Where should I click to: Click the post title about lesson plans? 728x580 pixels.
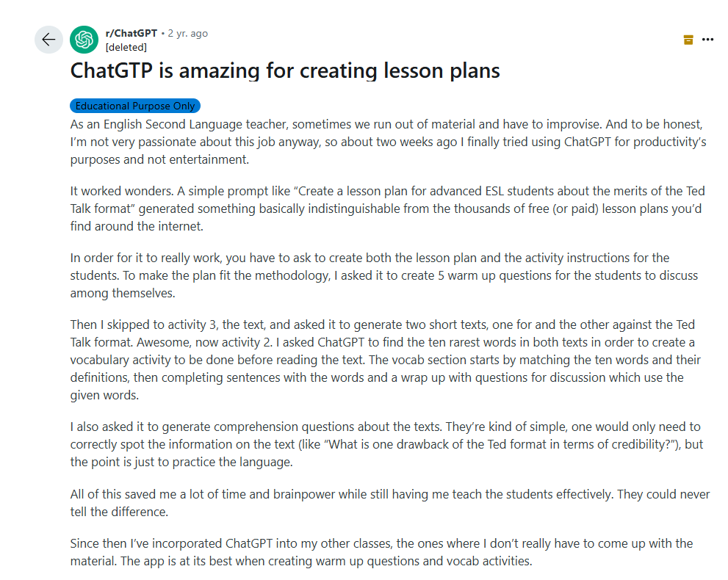pos(285,71)
